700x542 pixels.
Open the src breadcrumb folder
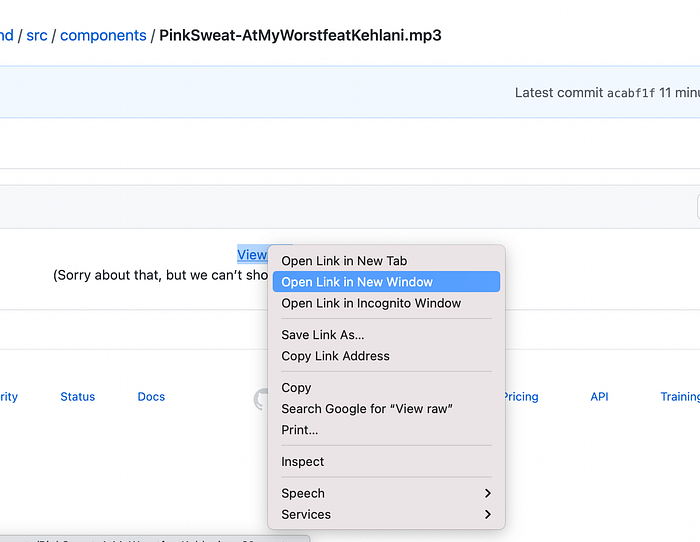37,36
